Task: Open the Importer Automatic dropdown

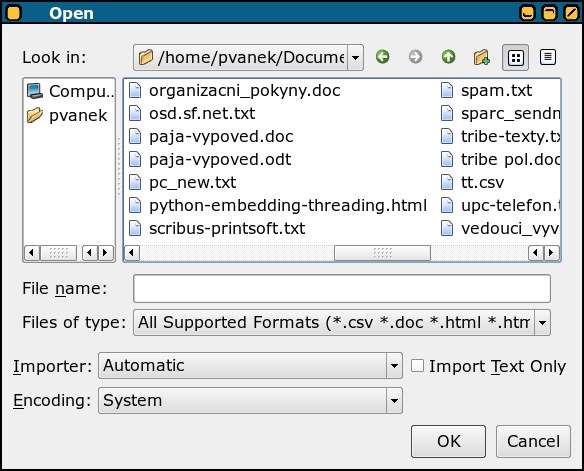Action: (x=394, y=366)
